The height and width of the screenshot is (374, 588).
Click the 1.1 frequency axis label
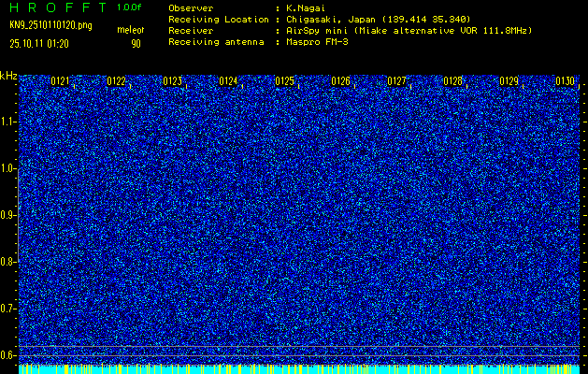point(8,122)
